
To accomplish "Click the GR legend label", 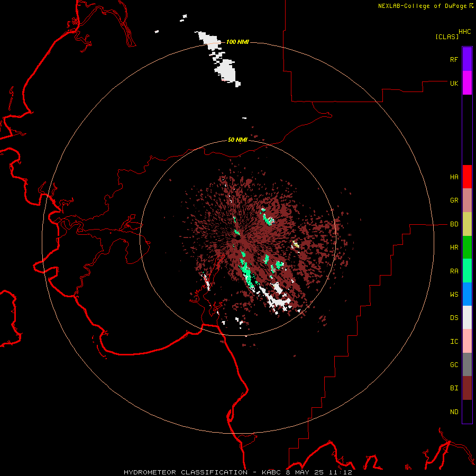I will point(454,200).
